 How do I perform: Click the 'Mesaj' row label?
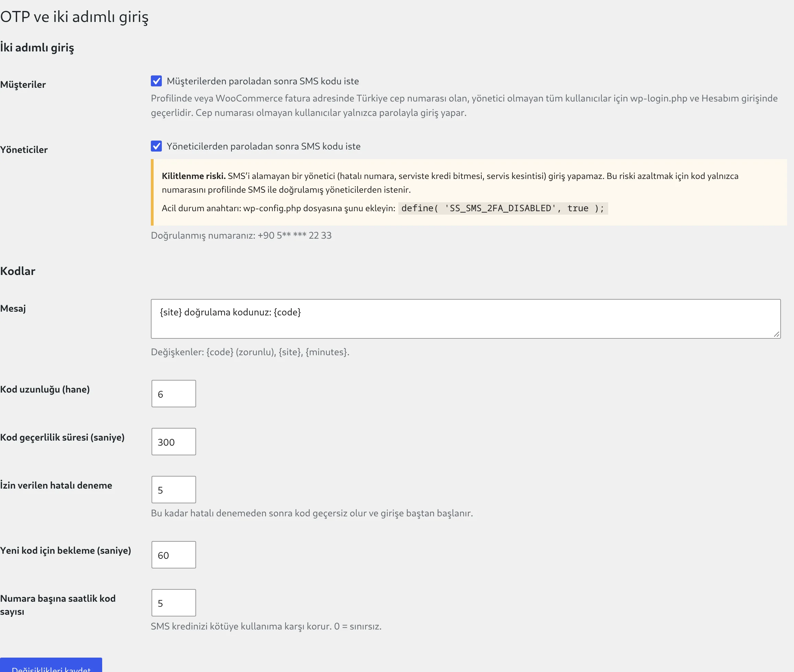(13, 309)
